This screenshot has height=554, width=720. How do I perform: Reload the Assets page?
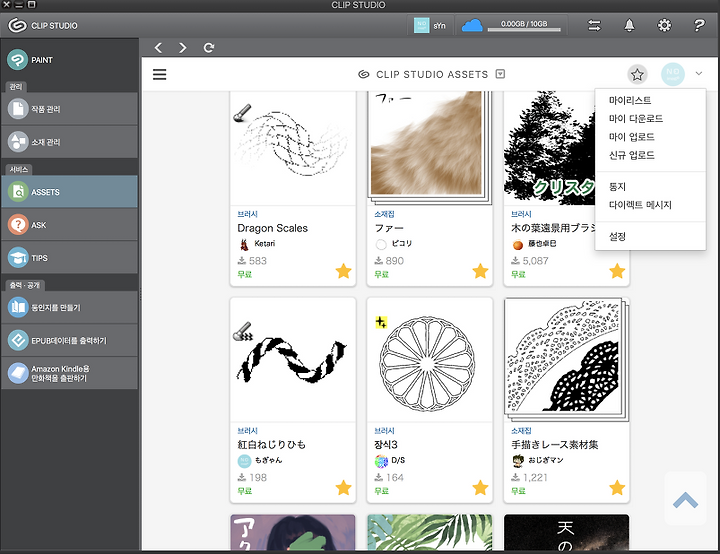pos(209,48)
